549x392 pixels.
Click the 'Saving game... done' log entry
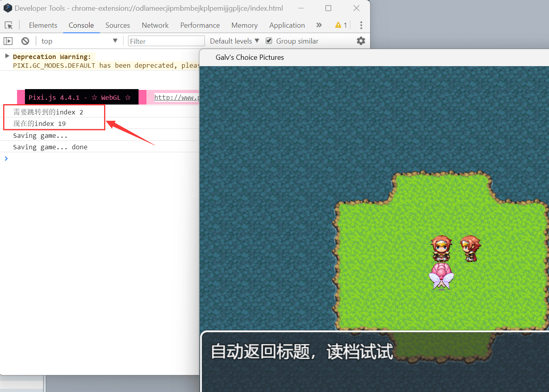tap(50, 147)
